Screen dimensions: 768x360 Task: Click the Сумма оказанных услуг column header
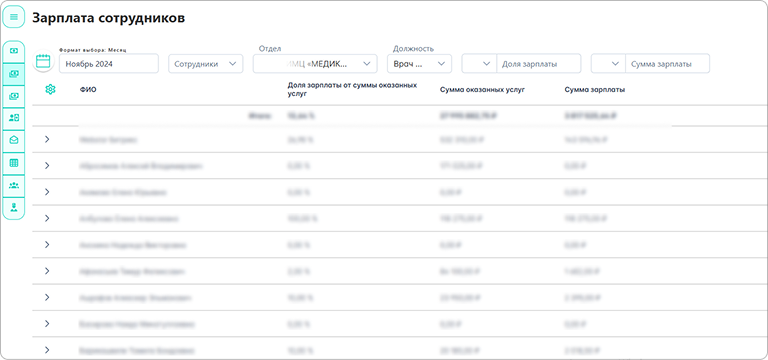482,90
